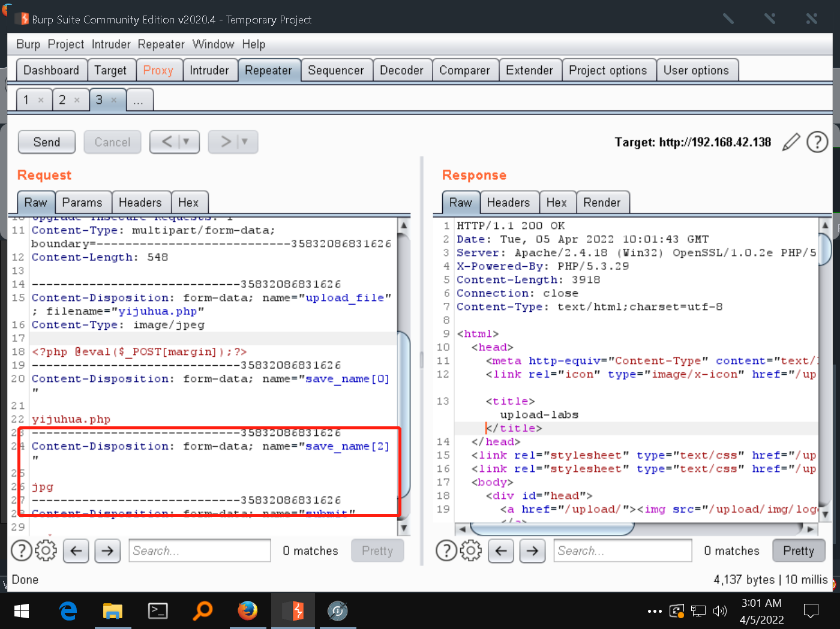Expand history back dropdown arrow
Screen dimensions: 840x629
coord(186,142)
